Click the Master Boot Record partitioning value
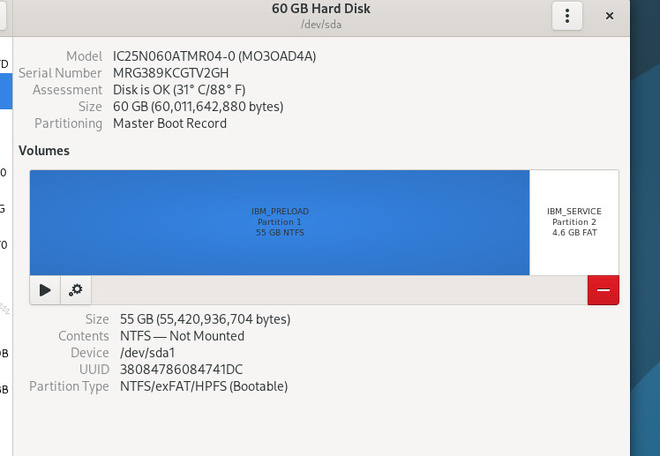660x456 pixels. (x=170, y=124)
